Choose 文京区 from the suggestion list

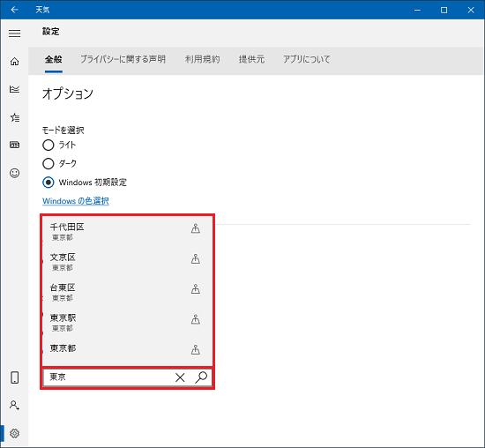tap(127, 262)
